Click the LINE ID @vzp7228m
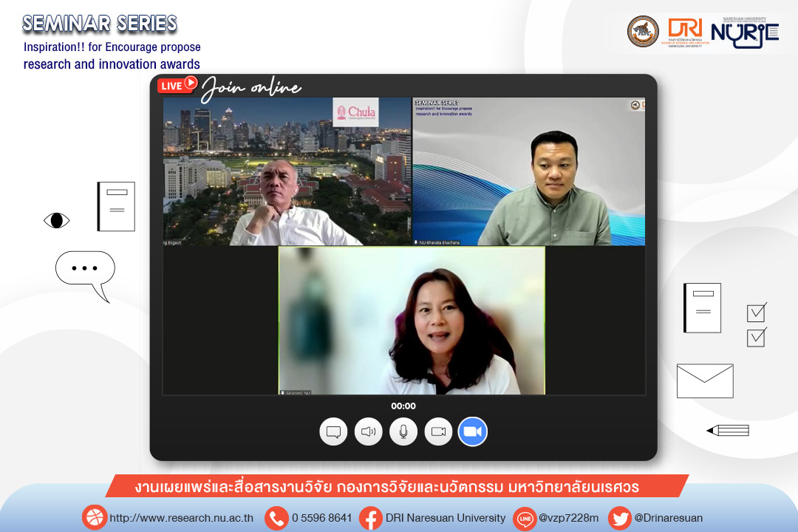The width and height of the screenshot is (798, 532). tap(568, 518)
